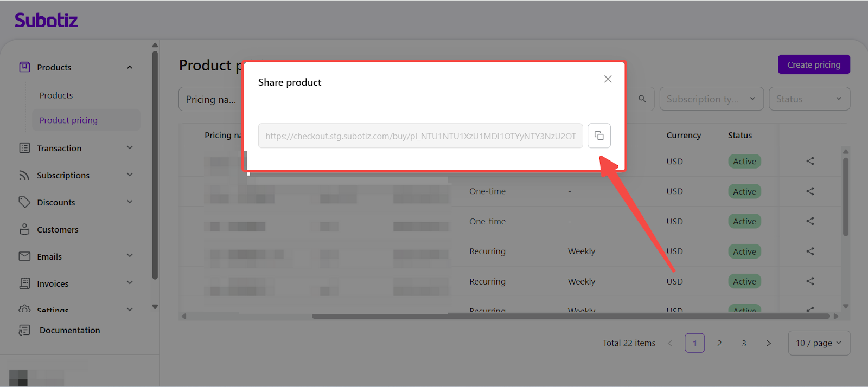868x387 pixels.
Task: Click the Create pricing button
Action: coord(813,64)
